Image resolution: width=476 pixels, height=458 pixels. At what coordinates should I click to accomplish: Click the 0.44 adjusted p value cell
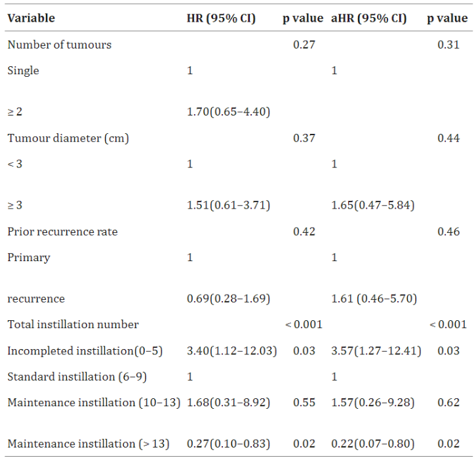448,138
